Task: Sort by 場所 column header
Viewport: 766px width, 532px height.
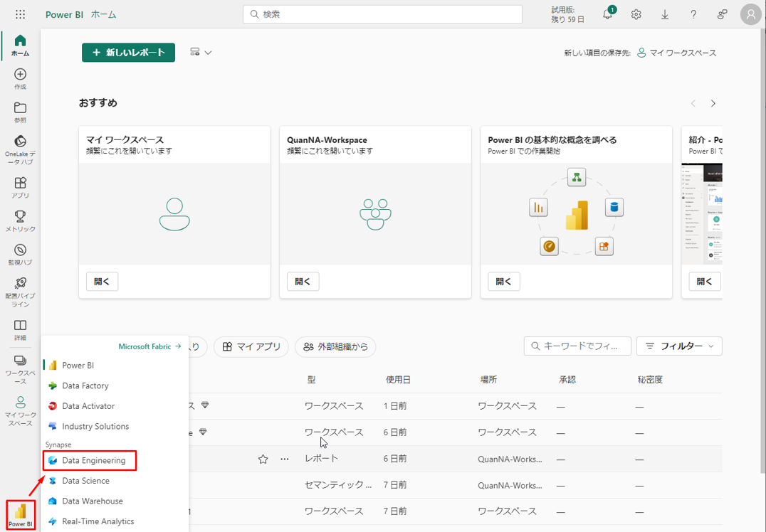Action: pyautogui.click(x=488, y=379)
